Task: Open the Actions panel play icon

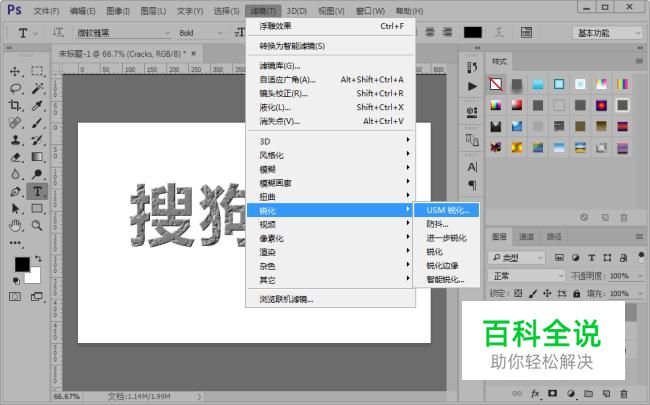Action: 472,86
